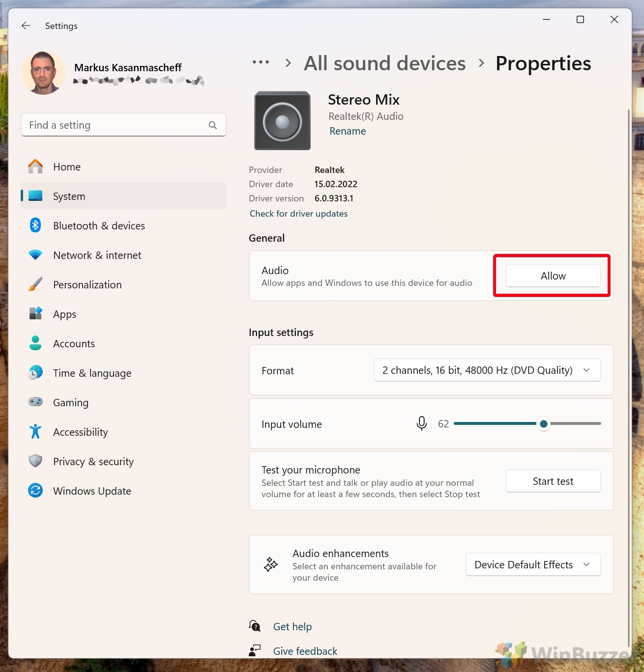
Task: Click the Accounts person icon
Action: [x=35, y=343]
